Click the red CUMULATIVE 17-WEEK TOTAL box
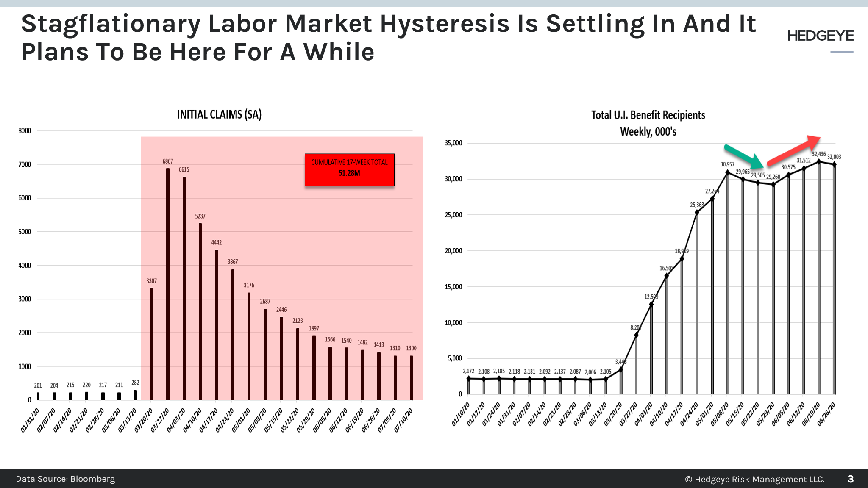 [349, 170]
